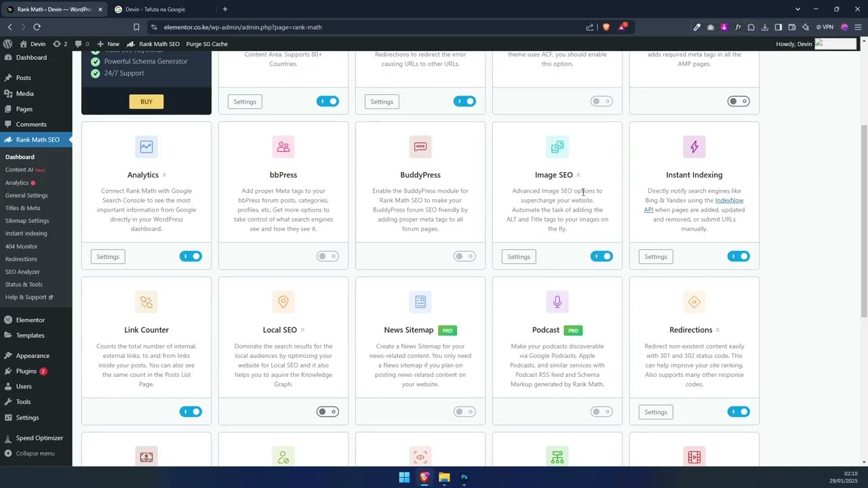868x488 pixels.
Task: Open the Analytics module chart icon
Action: 146,146
